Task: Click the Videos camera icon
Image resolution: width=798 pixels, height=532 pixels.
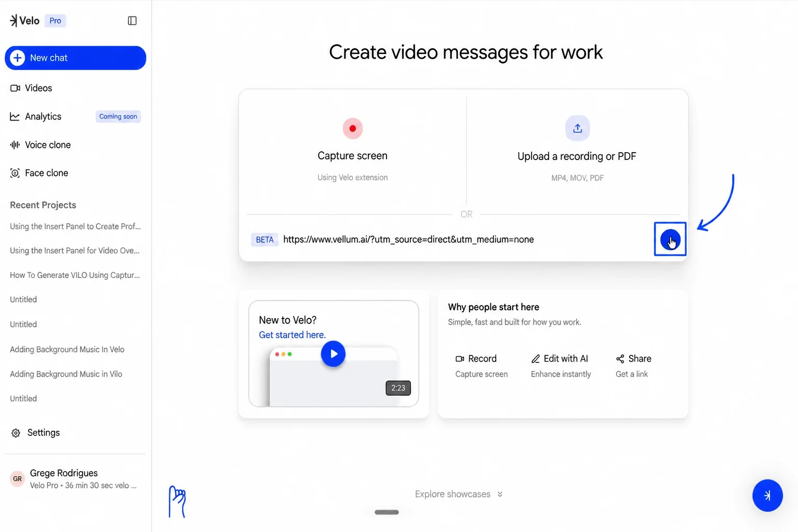Action: (x=15, y=88)
